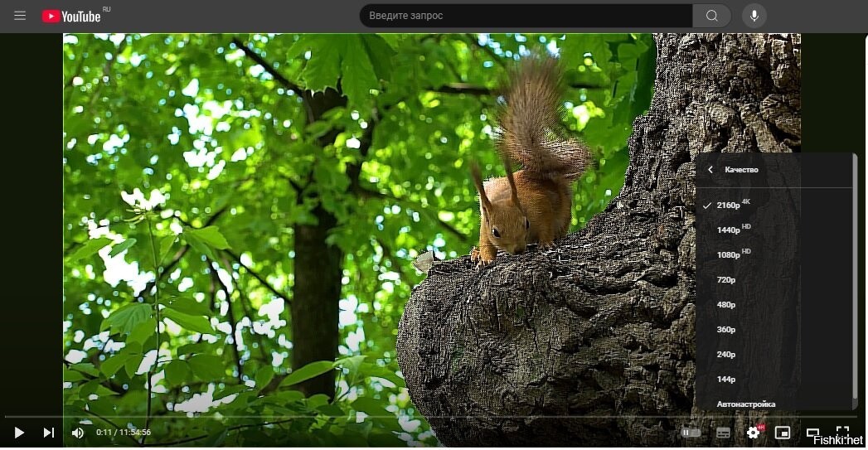Enter fullscreen mode
Image resolution: width=868 pixels, height=450 pixels.
tap(842, 431)
